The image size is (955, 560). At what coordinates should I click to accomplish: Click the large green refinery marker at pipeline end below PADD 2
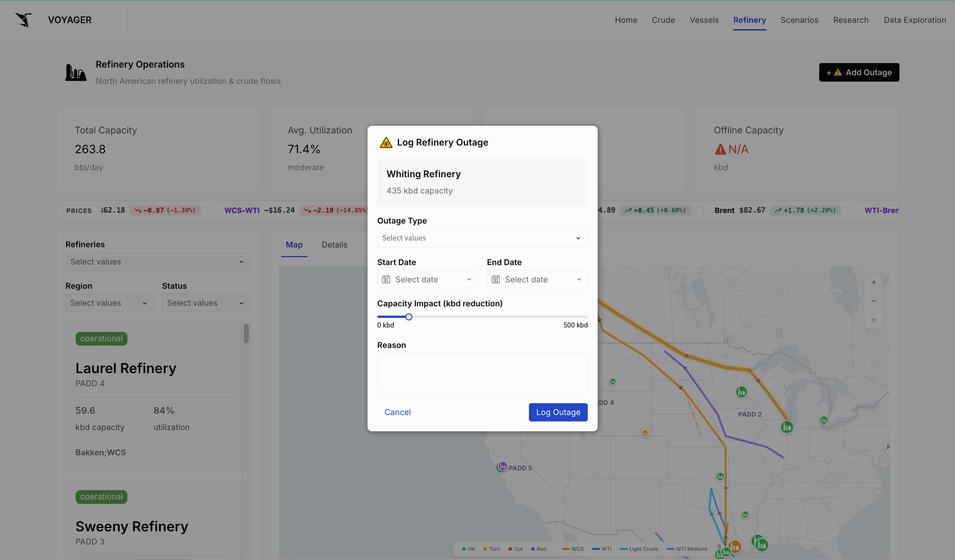pos(787,427)
